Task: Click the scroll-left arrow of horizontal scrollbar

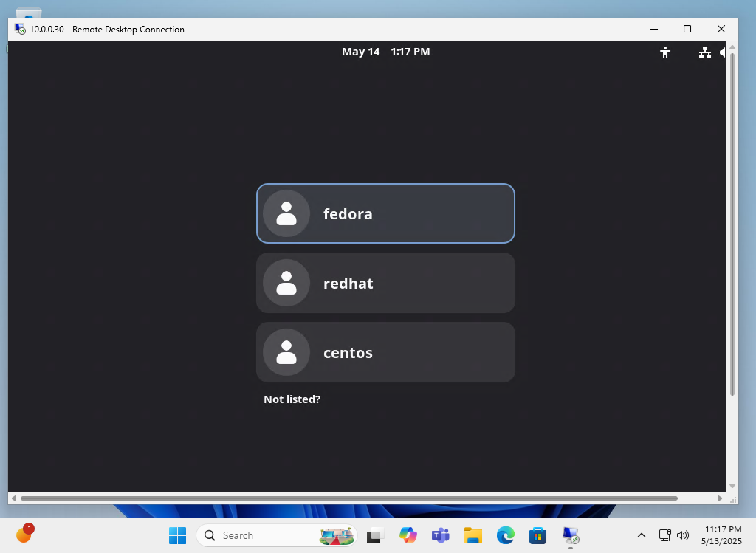Action: 13,498
